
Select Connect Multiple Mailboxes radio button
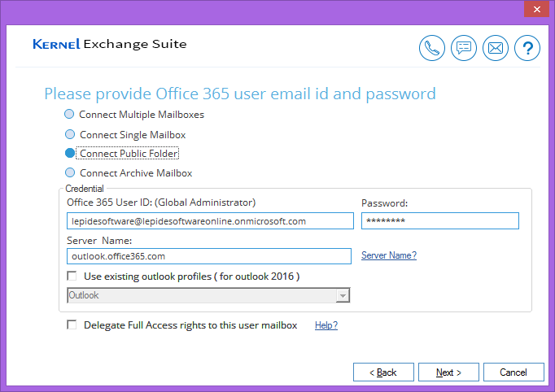(69, 114)
